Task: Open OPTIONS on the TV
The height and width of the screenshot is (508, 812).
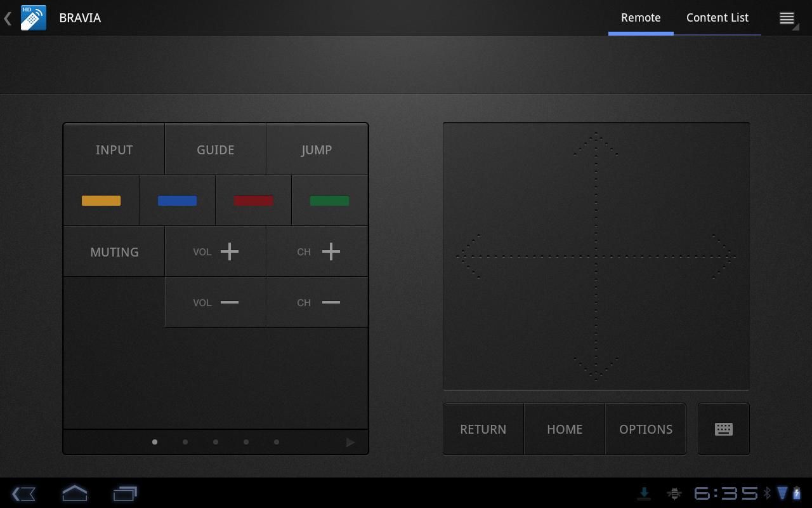Action: 646,429
